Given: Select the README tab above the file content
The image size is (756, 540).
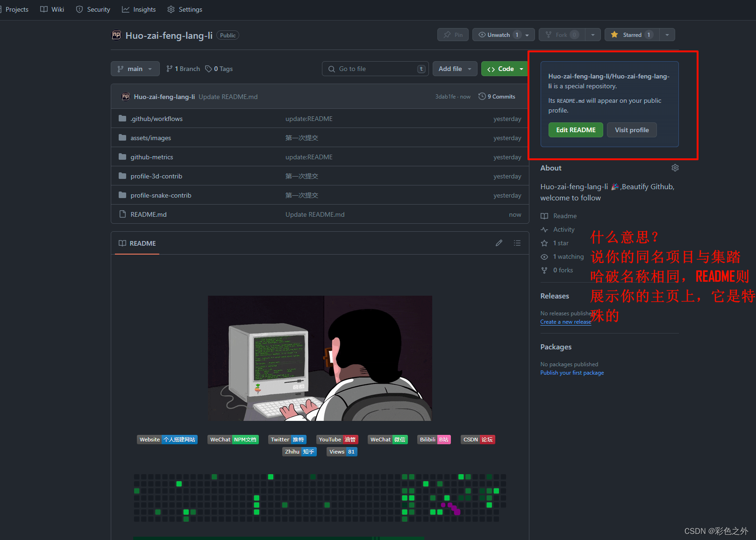Looking at the screenshot, I should (x=137, y=243).
